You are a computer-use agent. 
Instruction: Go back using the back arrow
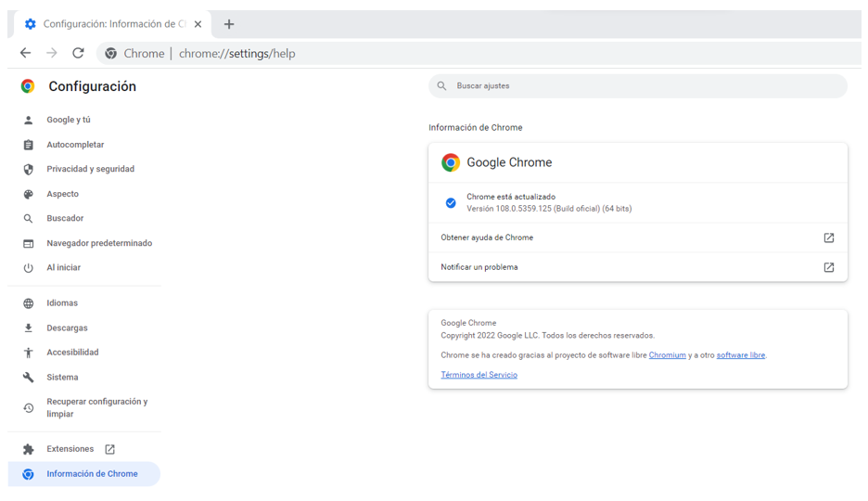[25, 53]
